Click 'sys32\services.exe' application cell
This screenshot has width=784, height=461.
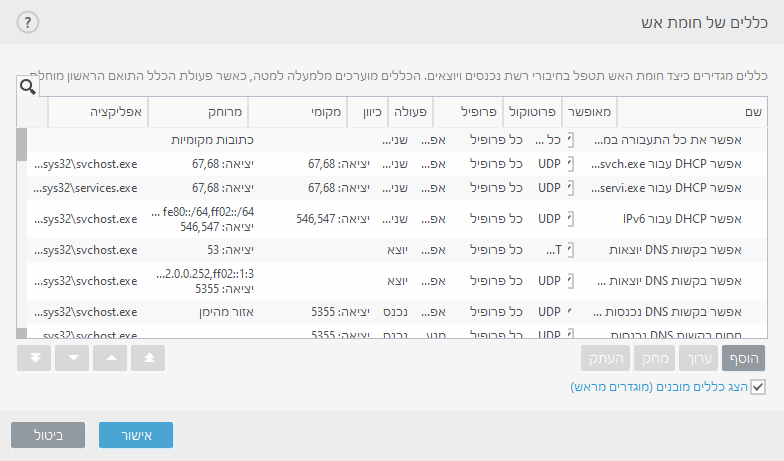(x=85, y=188)
